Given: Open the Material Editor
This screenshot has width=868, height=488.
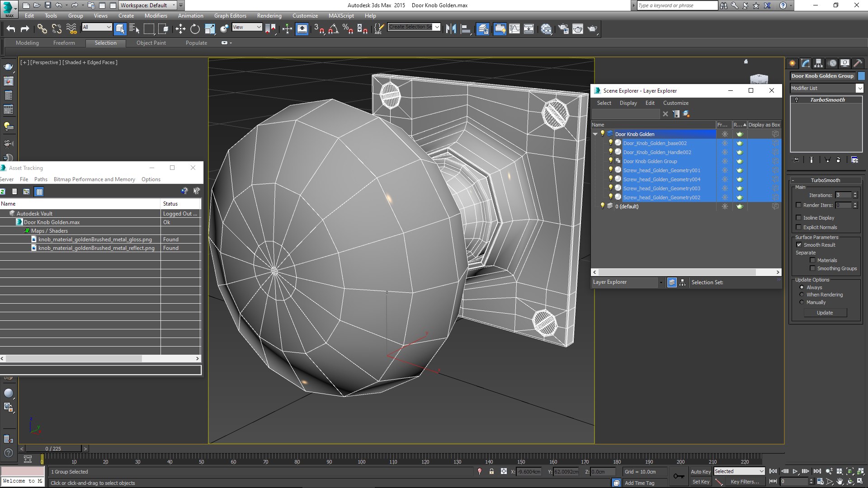Looking at the screenshot, I should pos(546,29).
